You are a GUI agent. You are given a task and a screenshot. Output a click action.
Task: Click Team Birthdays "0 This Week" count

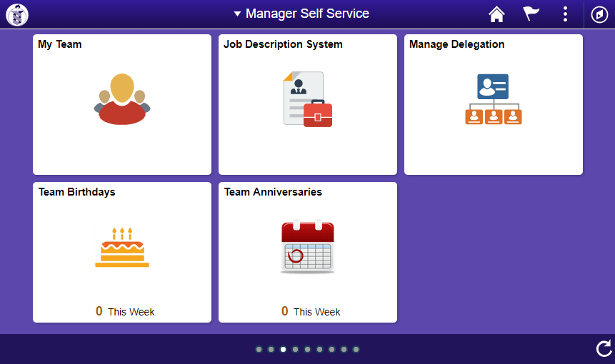pos(125,311)
